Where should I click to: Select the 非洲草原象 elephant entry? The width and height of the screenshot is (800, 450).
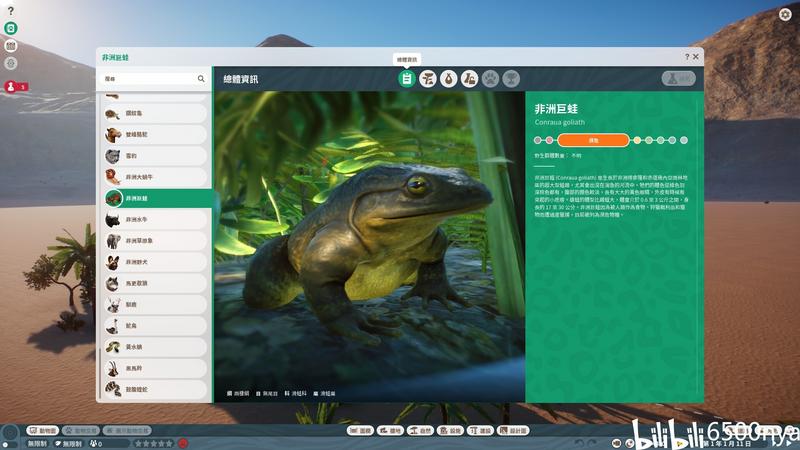pos(156,241)
